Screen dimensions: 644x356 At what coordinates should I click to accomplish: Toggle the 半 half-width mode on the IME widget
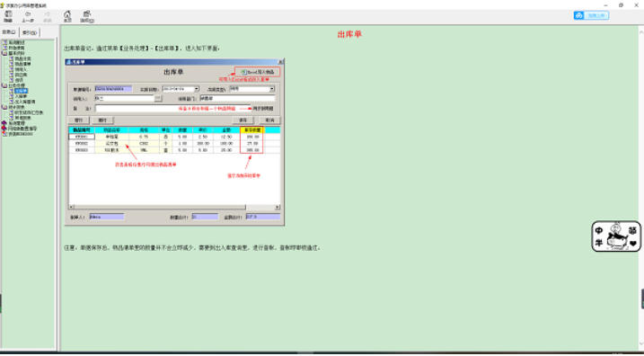click(599, 243)
